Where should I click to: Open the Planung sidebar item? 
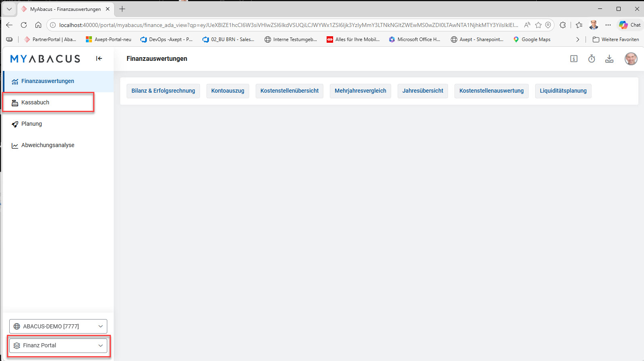[x=58, y=124]
